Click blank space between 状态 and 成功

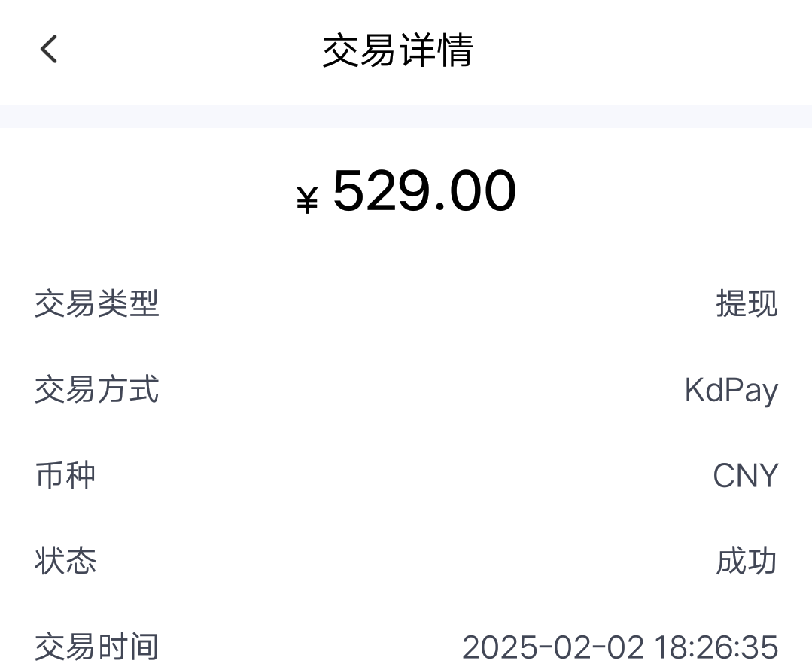click(x=406, y=562)
